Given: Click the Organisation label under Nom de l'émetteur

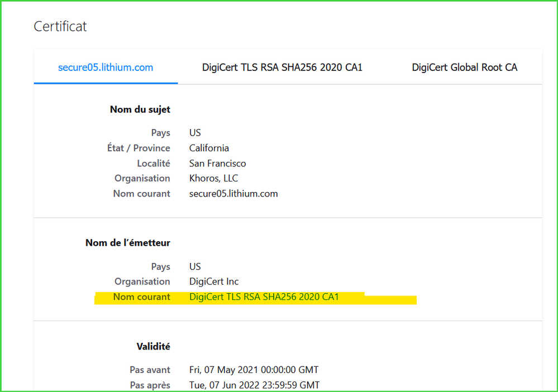Looking at the screenshot, I should tap(142, 281).
